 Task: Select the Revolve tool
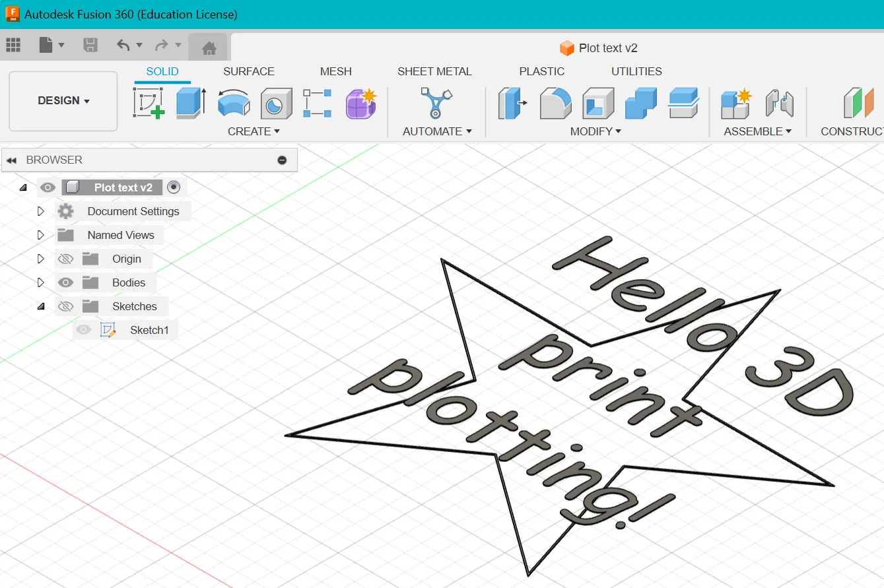234,103
